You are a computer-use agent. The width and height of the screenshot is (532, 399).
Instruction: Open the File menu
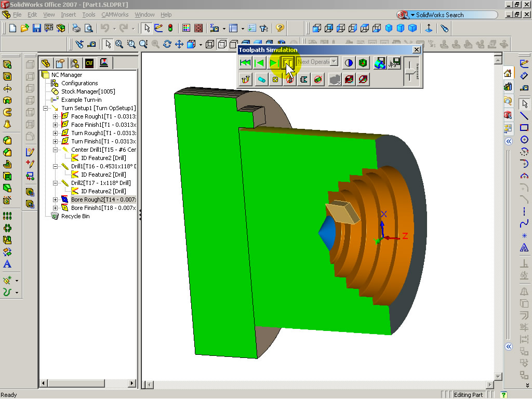coord(17,15)
